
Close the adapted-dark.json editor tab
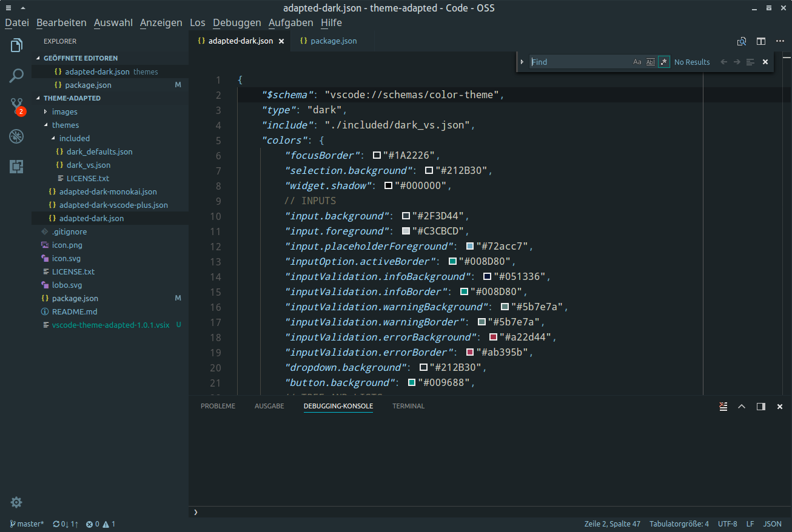(281, 41)
